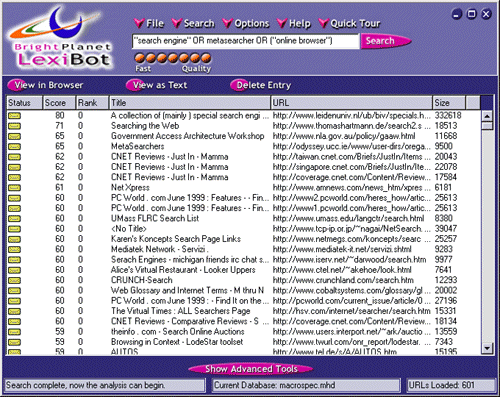Open the Search menu
The height and width of the screenshot is (397, 500).
(193, 23)
